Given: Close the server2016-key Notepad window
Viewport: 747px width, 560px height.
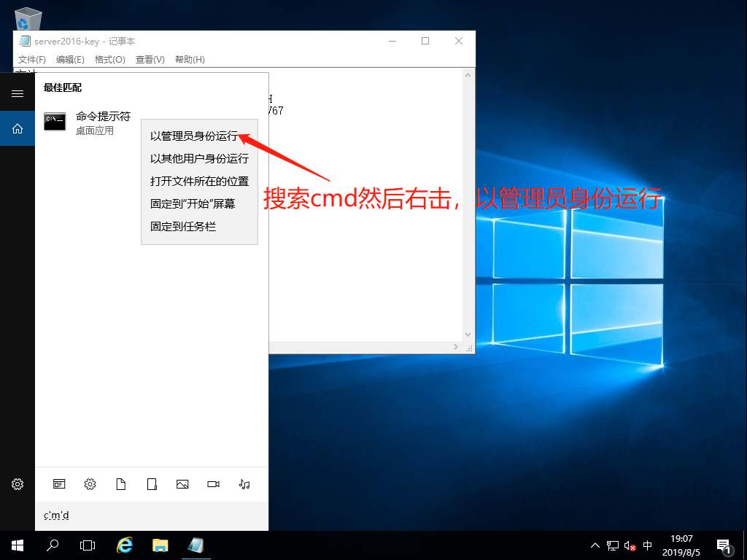Looking at the screenshot, I should [x=459, y=42].
